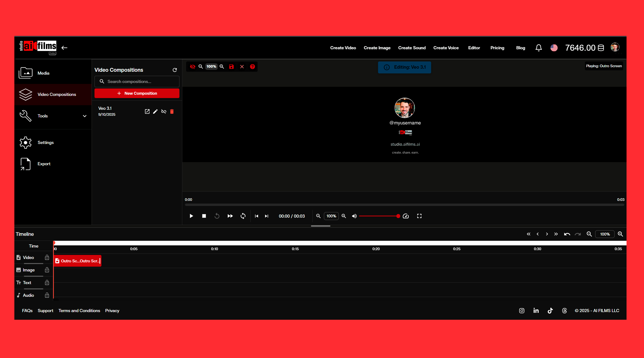
Task: Open the Terms and Conditions link
Action: pyautogui.click(x=79, y=310)
